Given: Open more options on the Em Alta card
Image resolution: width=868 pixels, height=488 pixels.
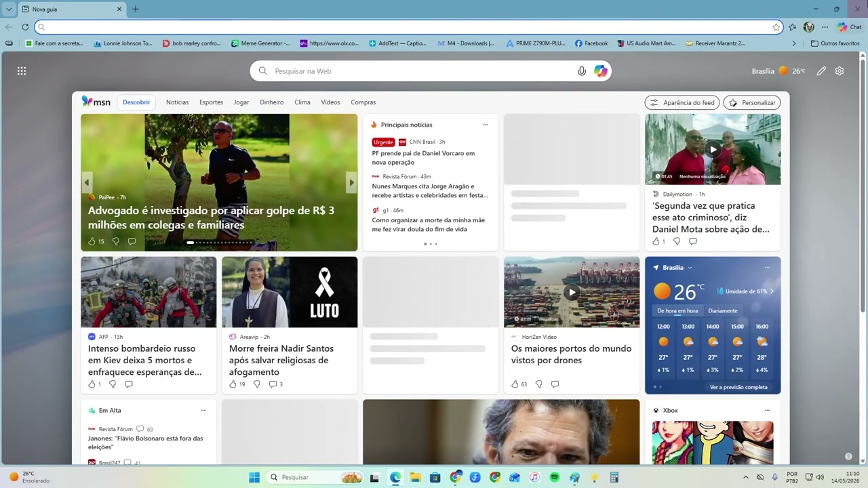Looking at the screenshot, I should pyautogui.click(x=203, y=411).
